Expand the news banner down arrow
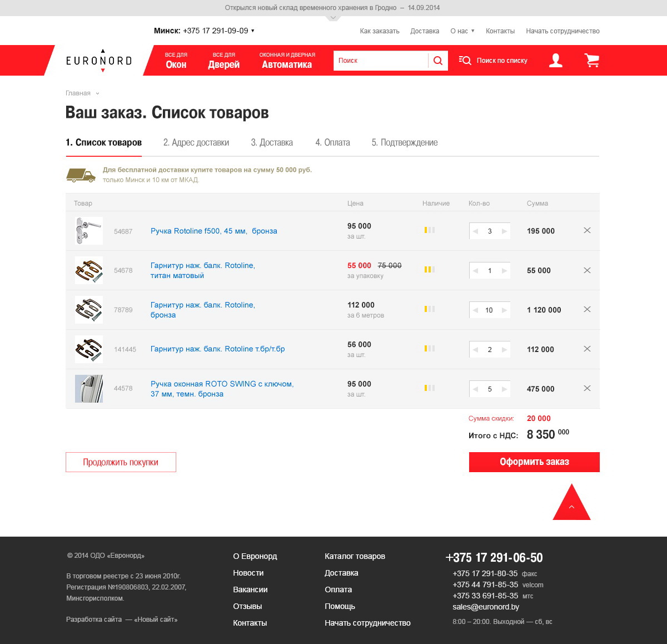This screenshot has height=644, width=667. (333, 18)
